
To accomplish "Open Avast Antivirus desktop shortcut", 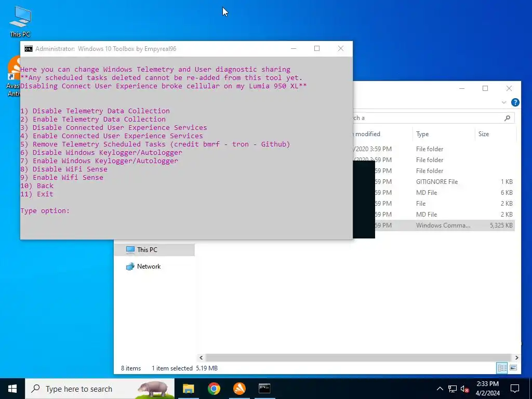I will pos(13,76).
